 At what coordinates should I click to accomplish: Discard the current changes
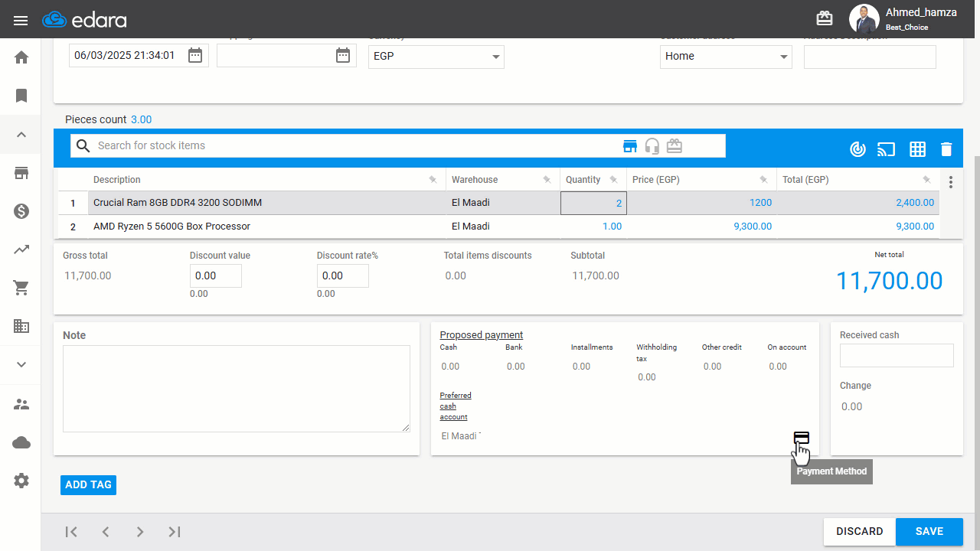point(860,532)
